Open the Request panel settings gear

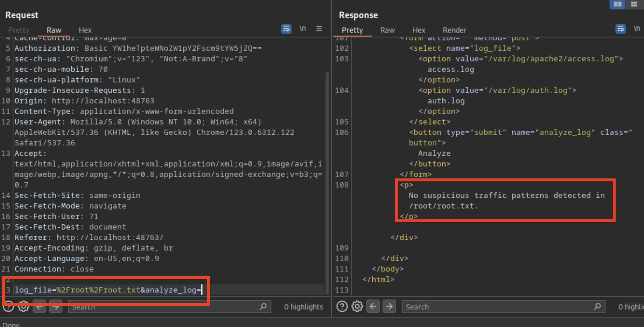pyautogui.click(x=23, y=307)
